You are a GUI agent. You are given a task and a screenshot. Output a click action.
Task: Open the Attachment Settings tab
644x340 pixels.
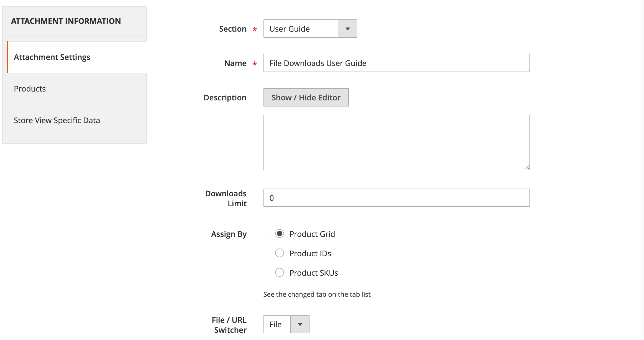pos(77,57)
